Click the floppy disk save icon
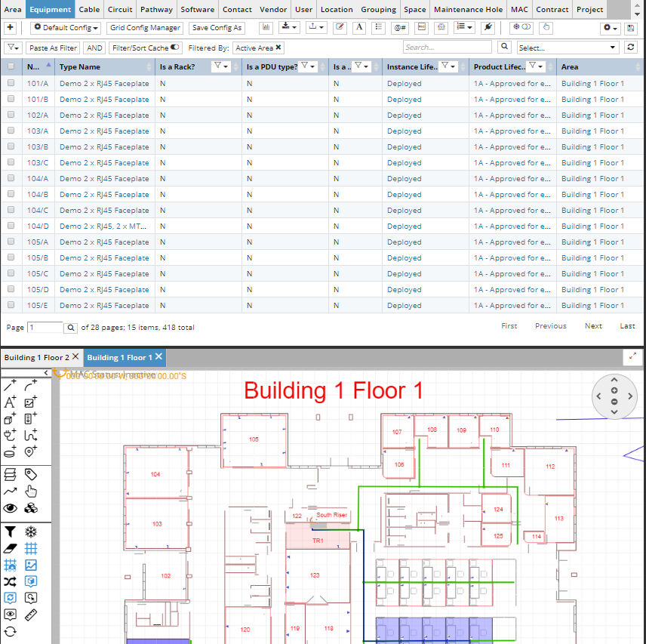Viewport: 646px width, 644px height. pyautogui.click(x=630, y=28)
